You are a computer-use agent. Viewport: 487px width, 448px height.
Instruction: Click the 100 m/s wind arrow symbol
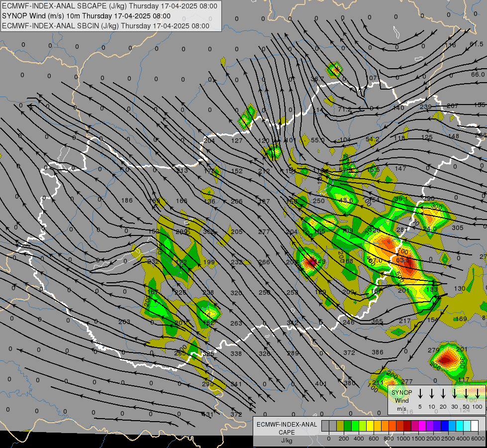coord(478,393)
